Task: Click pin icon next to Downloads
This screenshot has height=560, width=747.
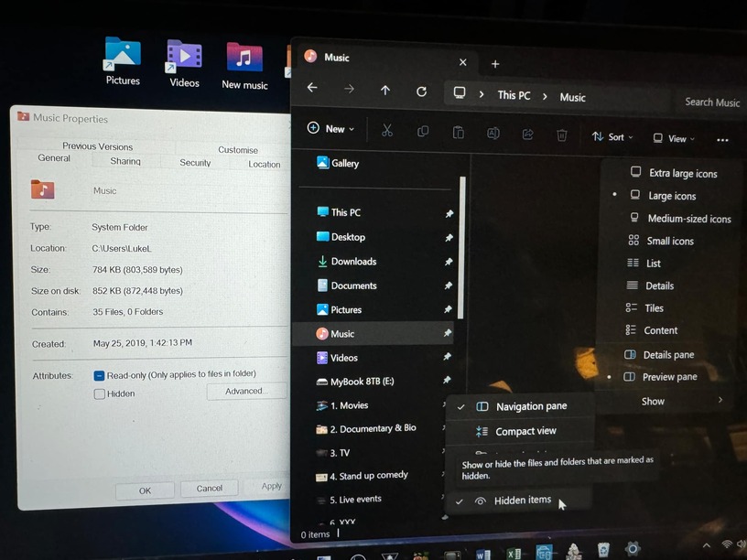Action: pyautogui.click(x=449, y=262)
